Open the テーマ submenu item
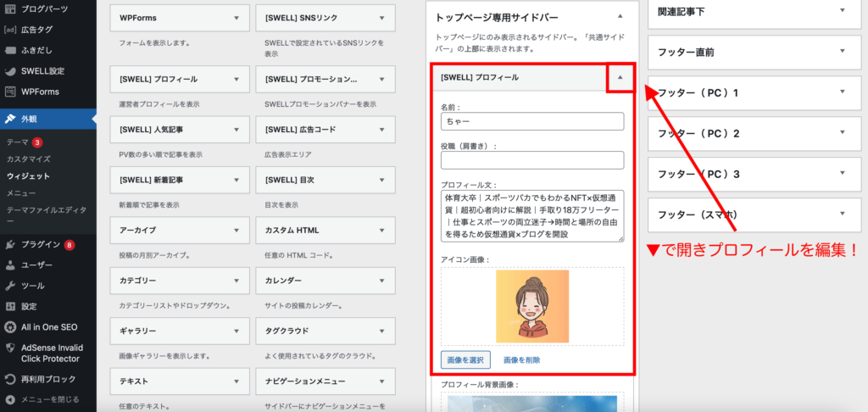This screenshot has height=412, width=868. (x=17, y=142)
